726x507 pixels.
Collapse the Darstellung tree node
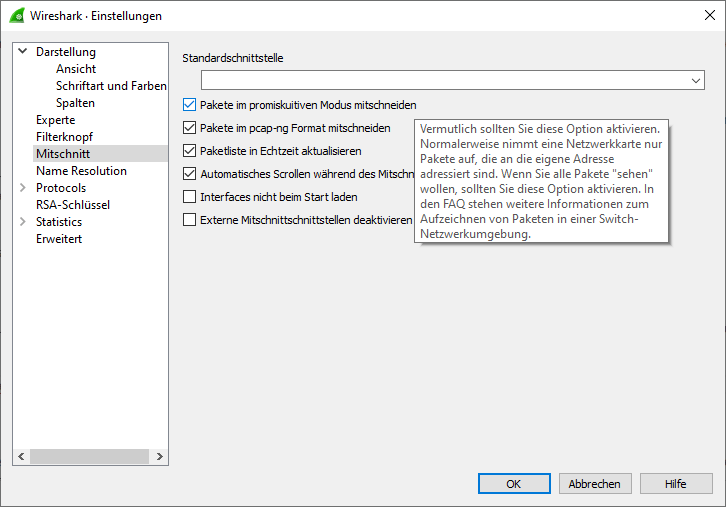[x=23, y=51]
